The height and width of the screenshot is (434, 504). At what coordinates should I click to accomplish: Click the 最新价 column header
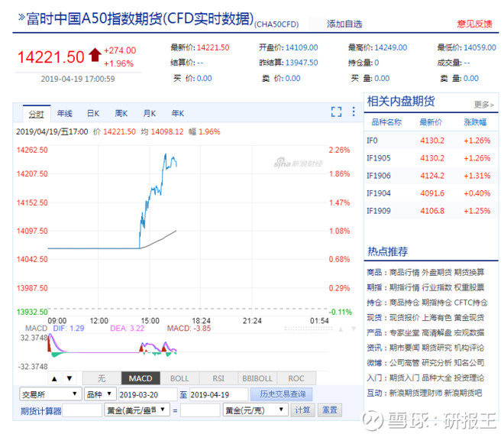[x=431, y=122]
